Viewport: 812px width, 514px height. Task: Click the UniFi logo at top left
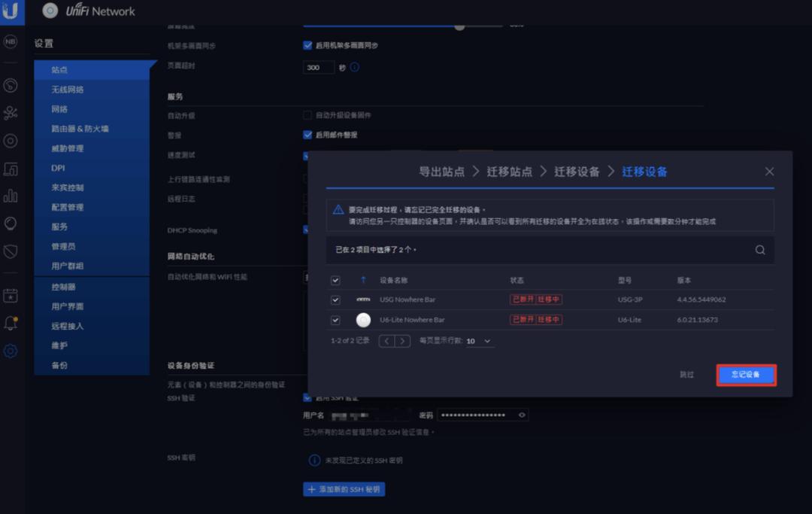pos(11,12)
